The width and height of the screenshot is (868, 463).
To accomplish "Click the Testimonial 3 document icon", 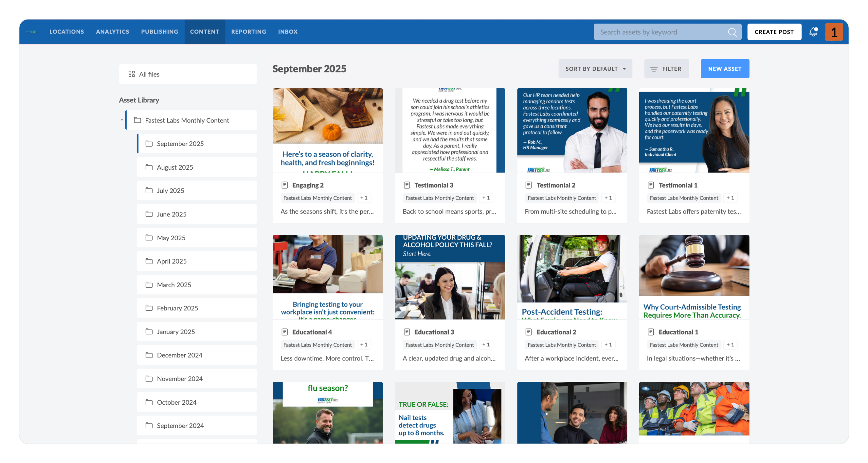I will 407,185.
